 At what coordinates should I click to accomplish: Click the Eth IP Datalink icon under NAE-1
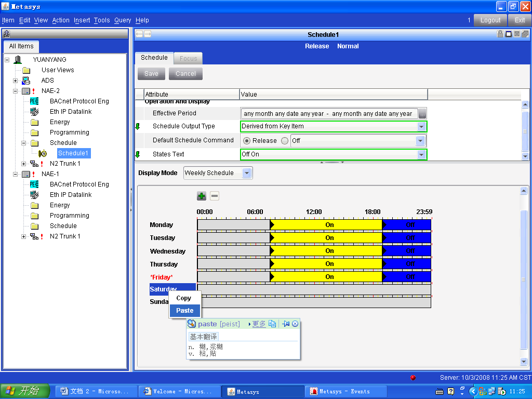pos(34,195)
